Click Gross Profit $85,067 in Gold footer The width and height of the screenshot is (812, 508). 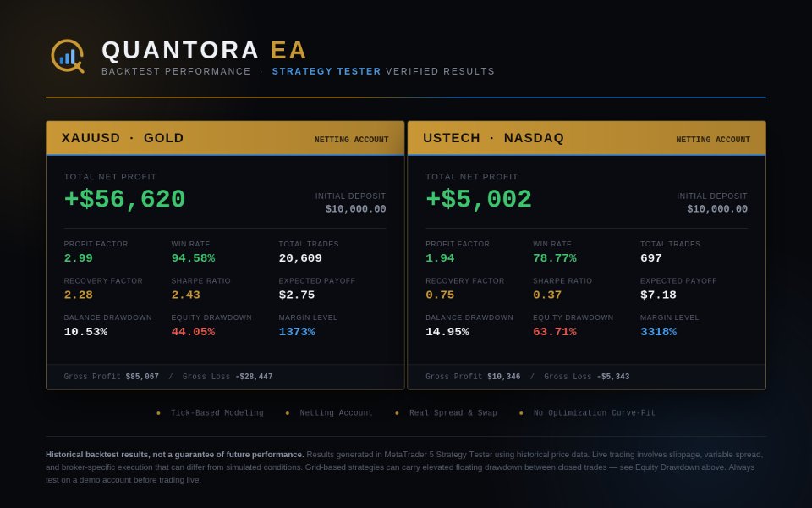112,377
